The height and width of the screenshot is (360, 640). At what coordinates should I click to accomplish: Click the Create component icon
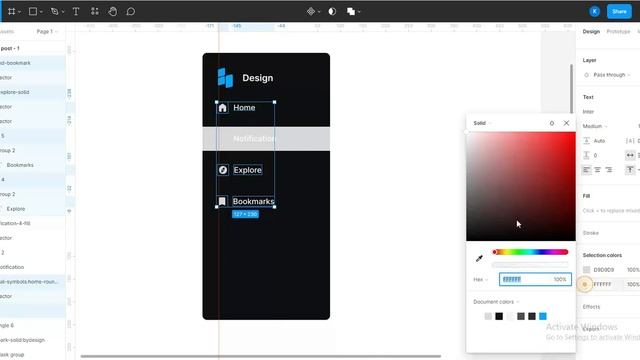tap(311, 11)
